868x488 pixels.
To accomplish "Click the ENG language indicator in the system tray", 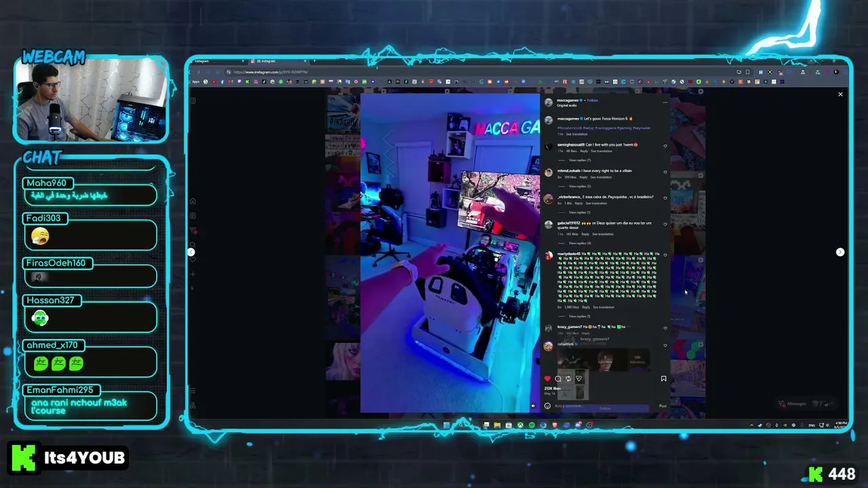I will [811, 425].
